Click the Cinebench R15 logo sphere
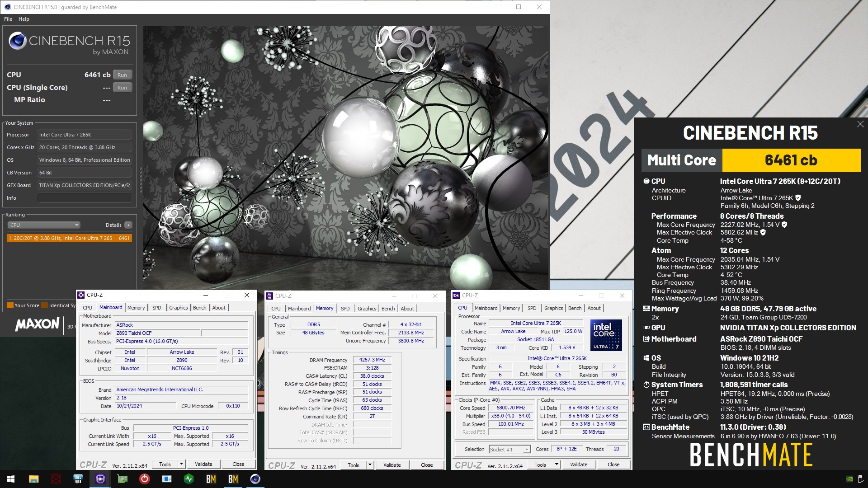This screenshot has width=868, height=488. point(18,41)
